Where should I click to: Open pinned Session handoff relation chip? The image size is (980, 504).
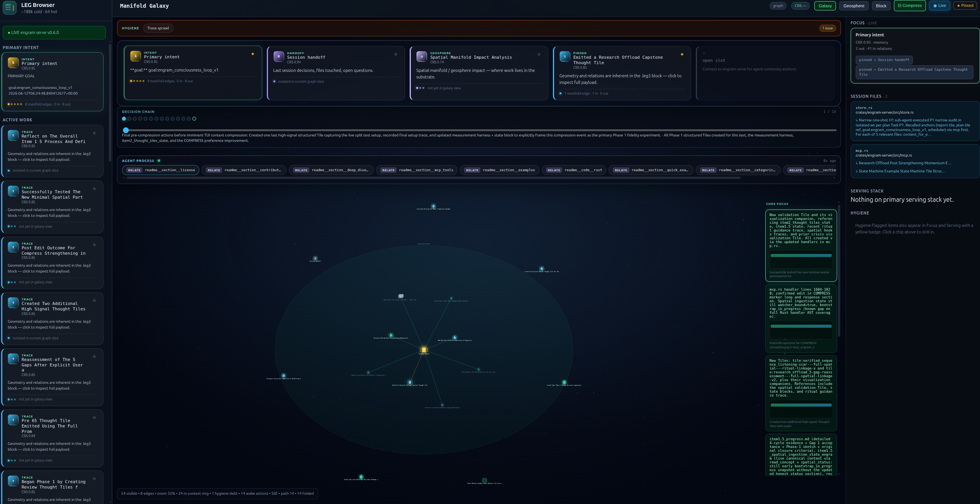coord(884,60)
